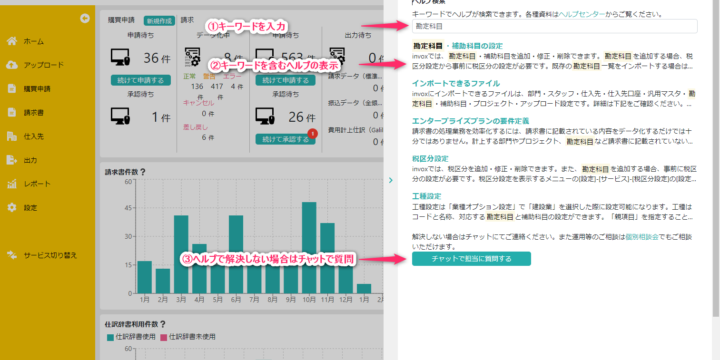Click the monitor icon beside 36件
This screenshot has width=720, height=360.
coord(120,57)
